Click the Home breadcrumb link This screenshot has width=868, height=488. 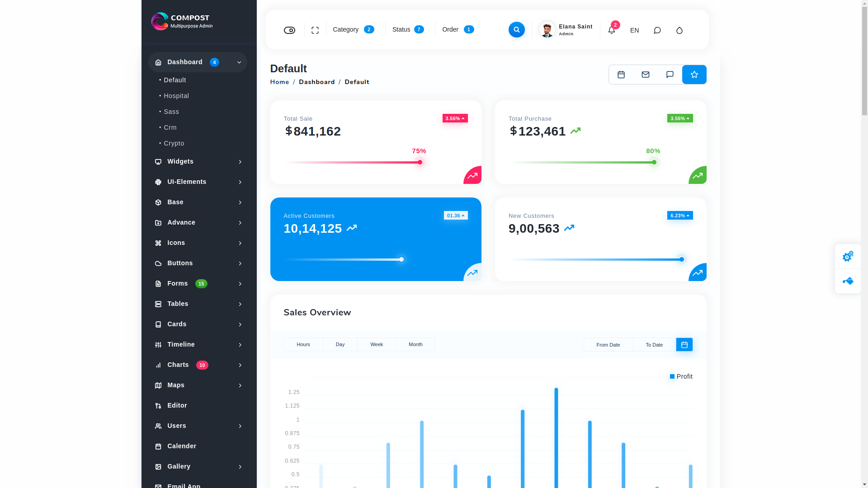[279, 82]
